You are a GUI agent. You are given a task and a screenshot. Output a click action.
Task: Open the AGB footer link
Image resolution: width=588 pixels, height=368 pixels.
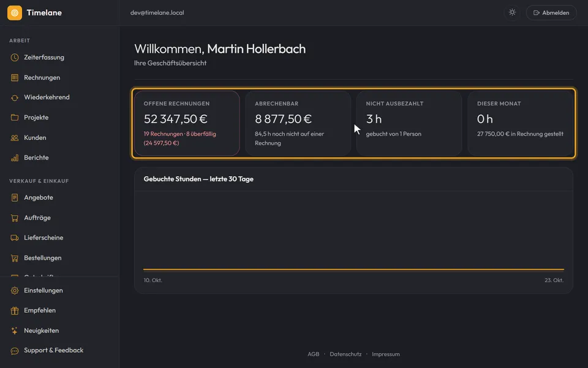[x=314, y=354]
